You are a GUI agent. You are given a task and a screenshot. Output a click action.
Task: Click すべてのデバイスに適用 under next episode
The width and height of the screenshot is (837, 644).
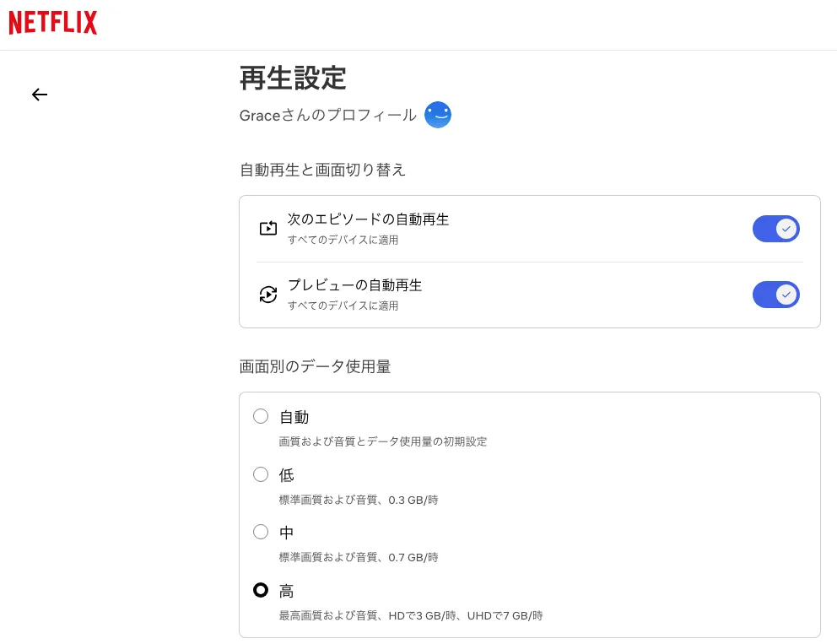coord(343,240)
